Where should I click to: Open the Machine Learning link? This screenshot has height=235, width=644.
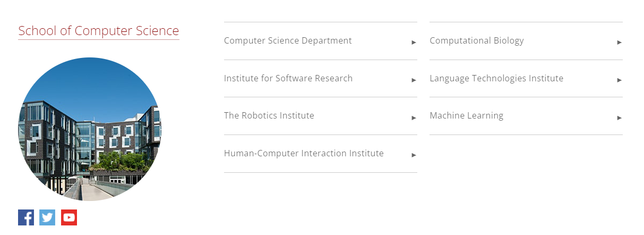point(467,115)
